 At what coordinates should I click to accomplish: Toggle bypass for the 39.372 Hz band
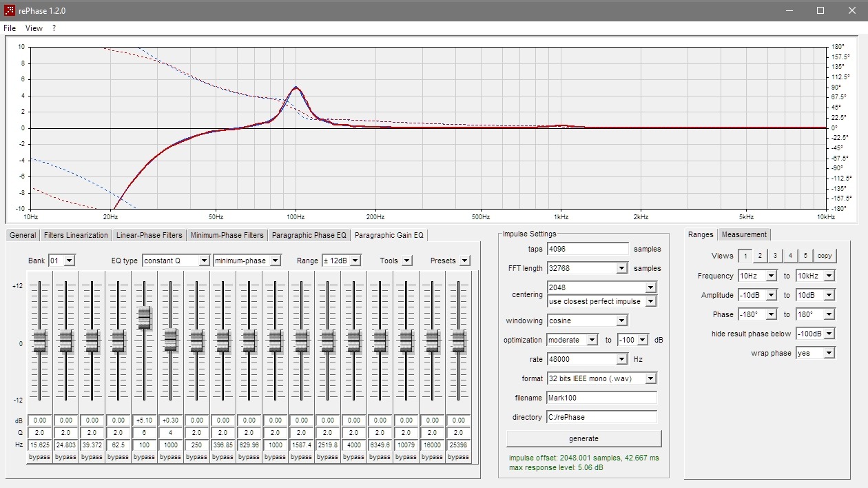92,457
